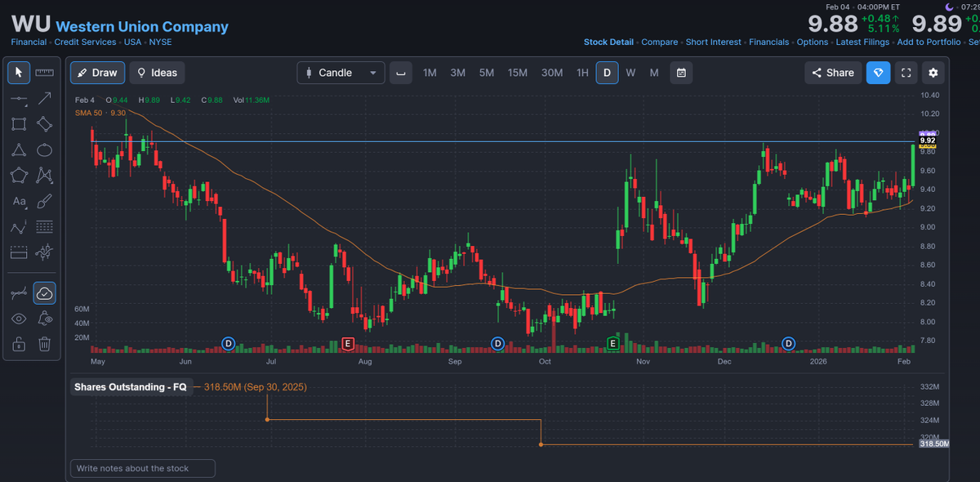Click the Shares Outstanding - FQ label
The image size is (980, 482).
click(131, 387)
